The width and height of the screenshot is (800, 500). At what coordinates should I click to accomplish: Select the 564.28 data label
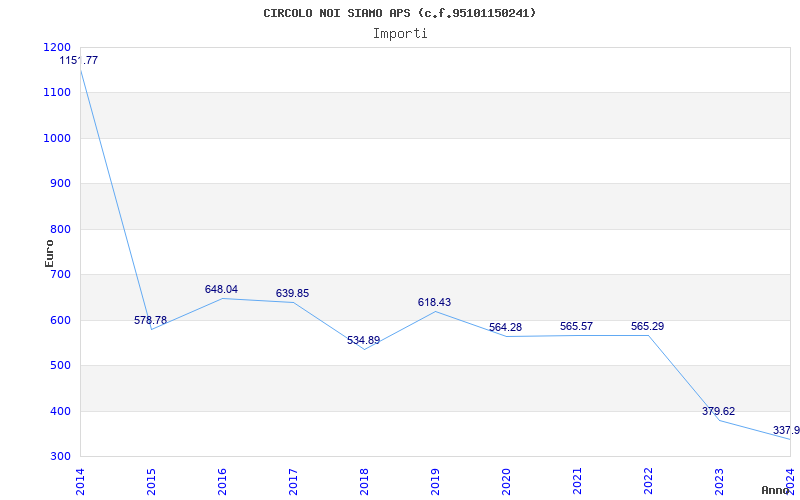point(505,327)
